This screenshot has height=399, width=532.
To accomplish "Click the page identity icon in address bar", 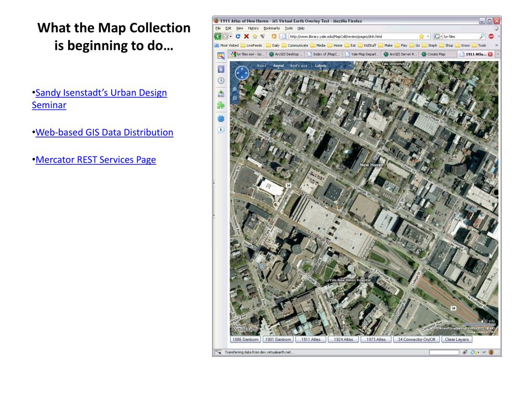I will [284, 36].
